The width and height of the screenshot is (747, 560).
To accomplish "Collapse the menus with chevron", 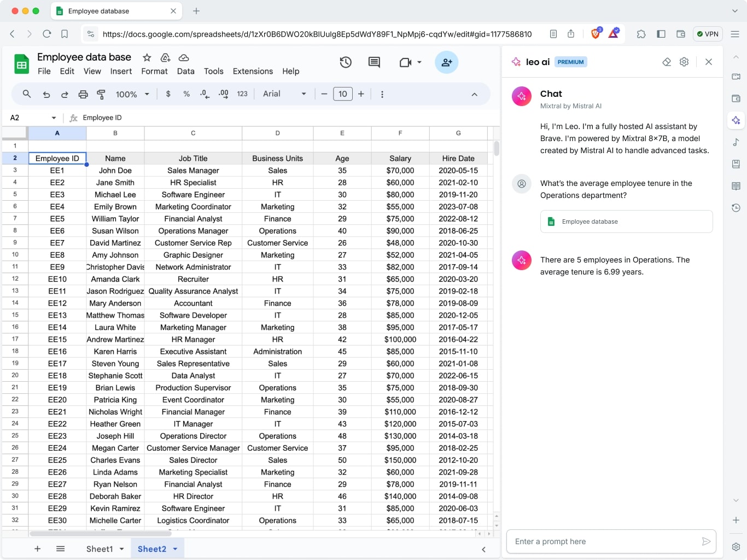I will [x=474, y=94].
